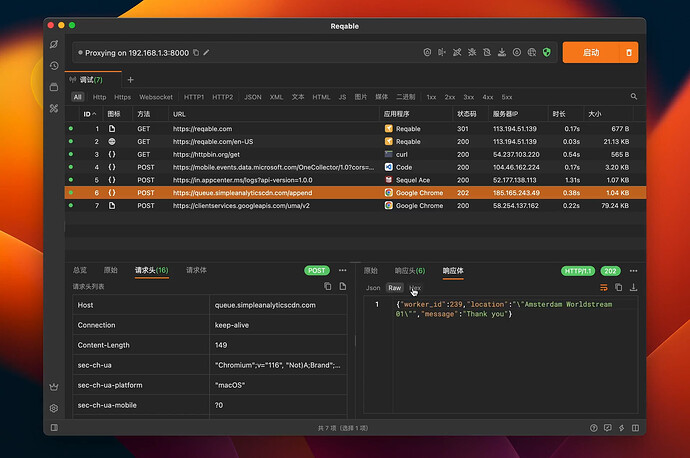Select the https://httpbin.org/get request row
The width and height of the screenshot is (690, 458).
355,154
